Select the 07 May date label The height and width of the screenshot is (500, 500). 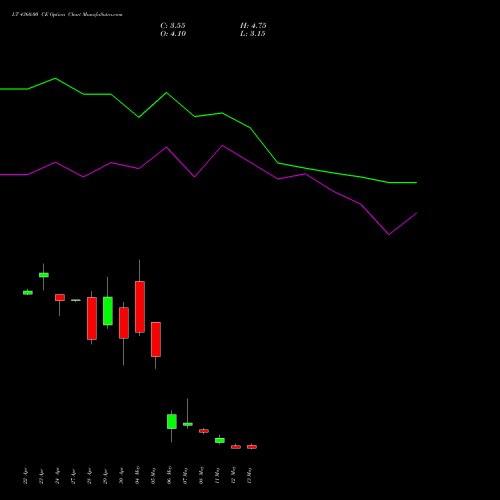coord(186,475)
